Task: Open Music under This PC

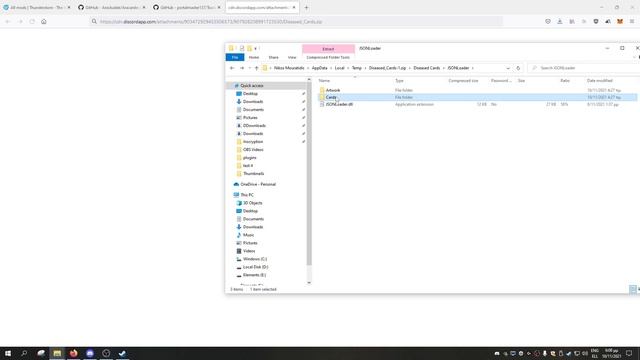Action: point(248,235)
